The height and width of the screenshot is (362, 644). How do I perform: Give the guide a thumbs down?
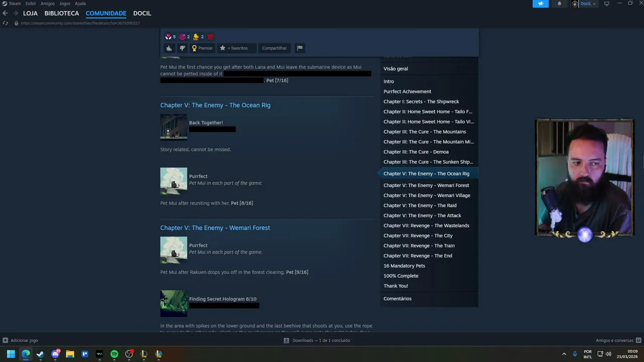pyautogui.click(x=182, y=48)
